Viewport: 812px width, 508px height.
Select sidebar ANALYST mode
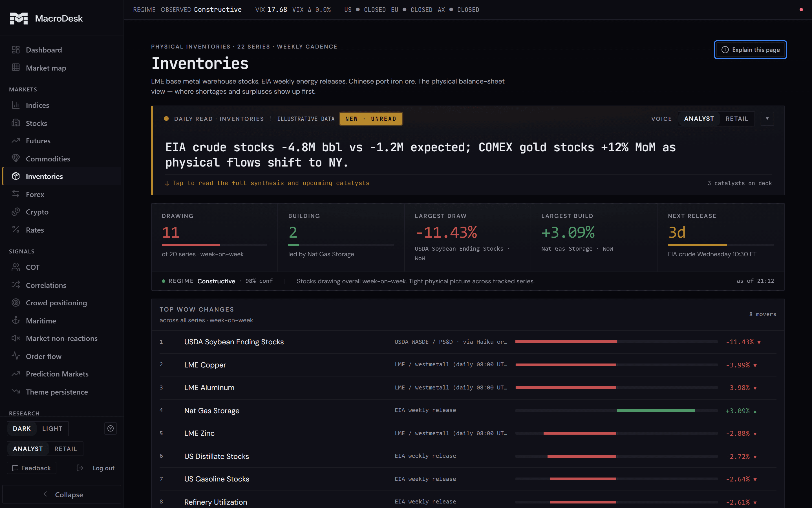click(28, 449)
